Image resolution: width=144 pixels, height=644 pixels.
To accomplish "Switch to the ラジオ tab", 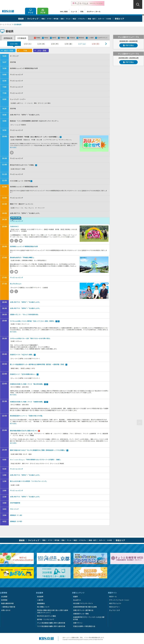I will 43,11.
